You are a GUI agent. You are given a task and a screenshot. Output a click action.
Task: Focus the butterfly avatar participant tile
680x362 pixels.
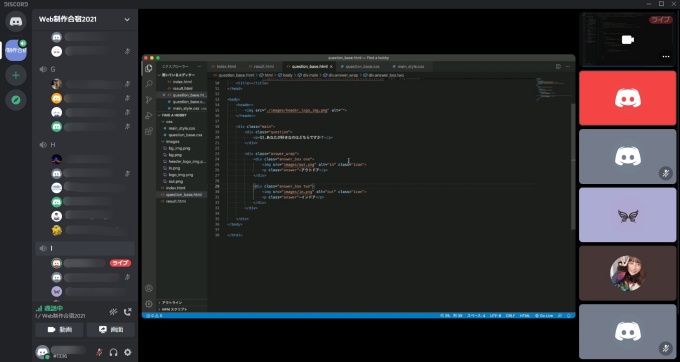pos(627,215)
